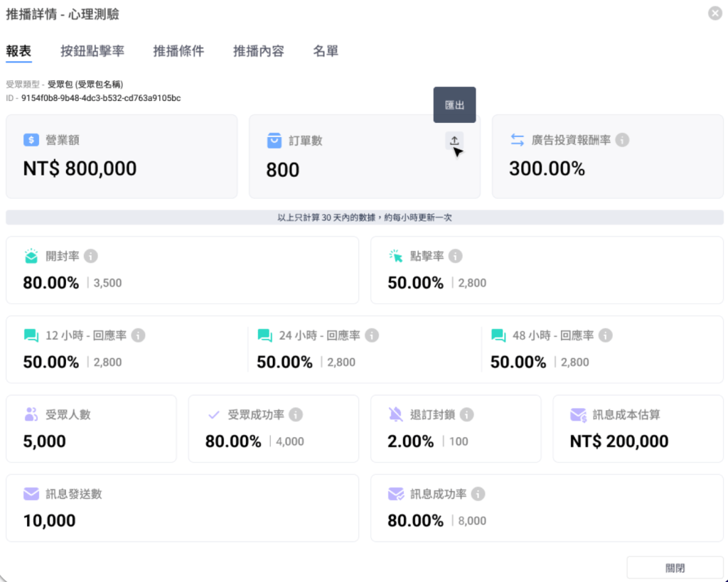Click info icon for 24 小時 - 回應率
The width and height of the screenshot is (728, 582).
click(372, 335)
